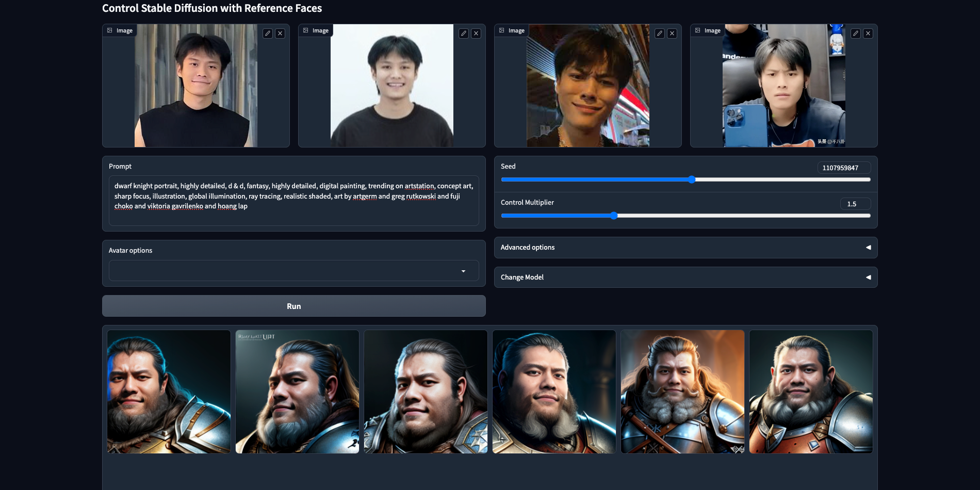Click the Control Multiplier slider handle
Viewport: 980px width, 490px height.
614,216
